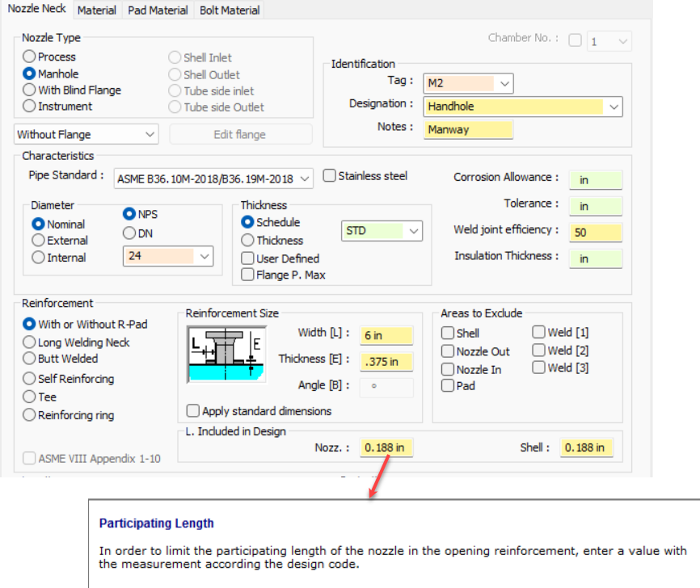Screen dimensions: 700x588
Task: Select Reinforcing ring option
Action: 69,415
